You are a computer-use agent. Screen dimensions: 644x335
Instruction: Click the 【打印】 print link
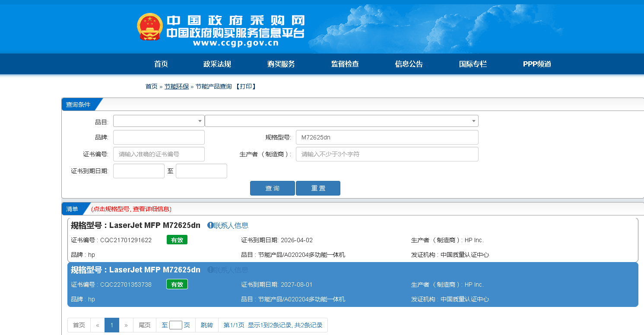[246, 87]
